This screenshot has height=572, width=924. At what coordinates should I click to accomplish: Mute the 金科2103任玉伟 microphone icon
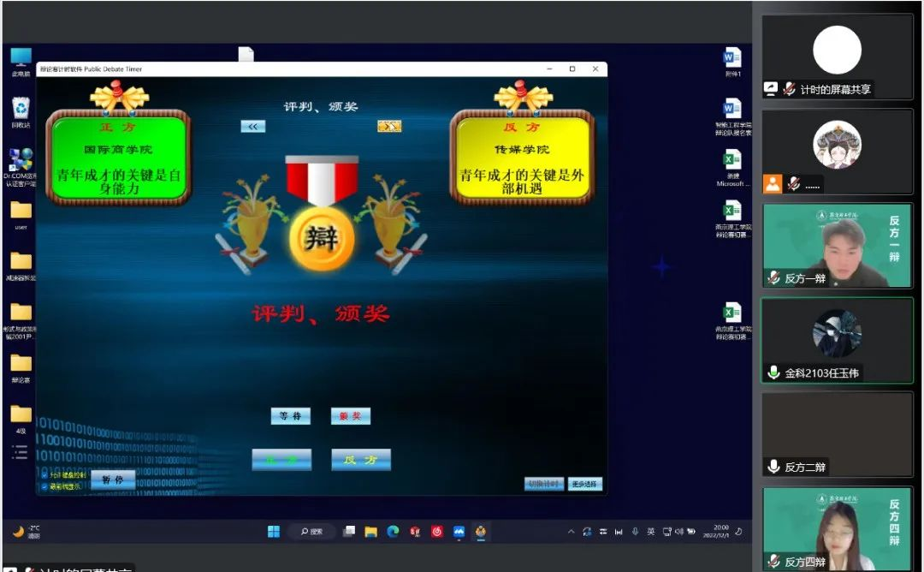773,372
